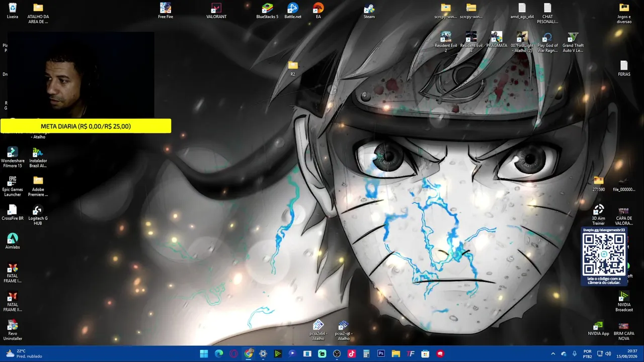Select the Aimlabs desktop icon
Screen dimensions: 644x362
[13, 241]
